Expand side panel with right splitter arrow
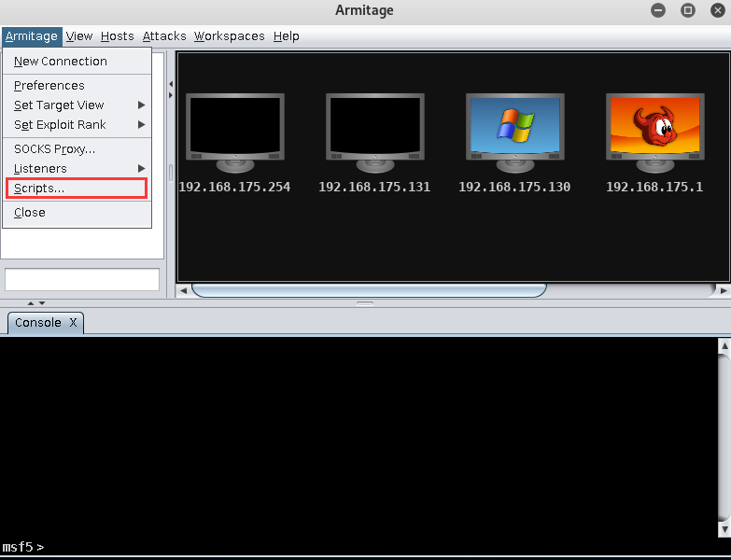This screenshot has width=731, height=560. click(x=171, y=95)
